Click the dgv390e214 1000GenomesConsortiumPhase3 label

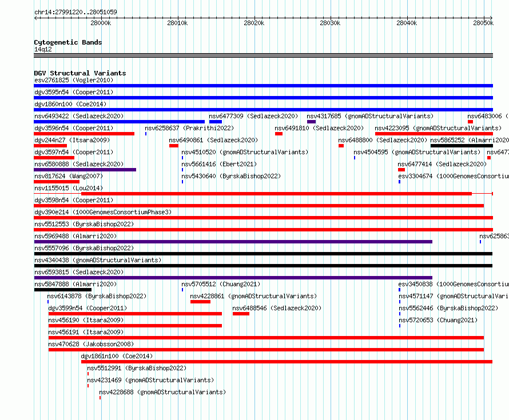(103, 212)
